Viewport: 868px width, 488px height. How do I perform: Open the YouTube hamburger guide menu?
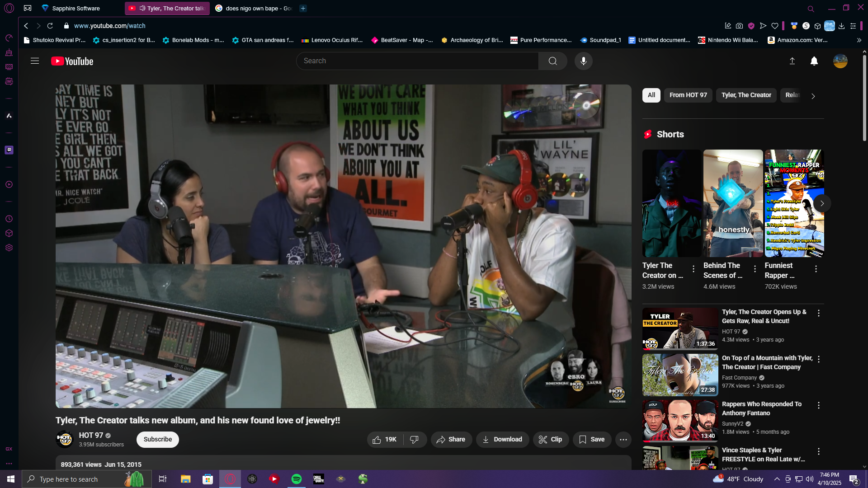(x=35, y=61)
